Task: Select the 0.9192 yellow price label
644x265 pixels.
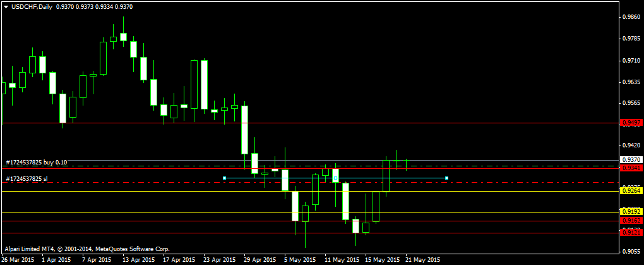Action: coord(631,212)
